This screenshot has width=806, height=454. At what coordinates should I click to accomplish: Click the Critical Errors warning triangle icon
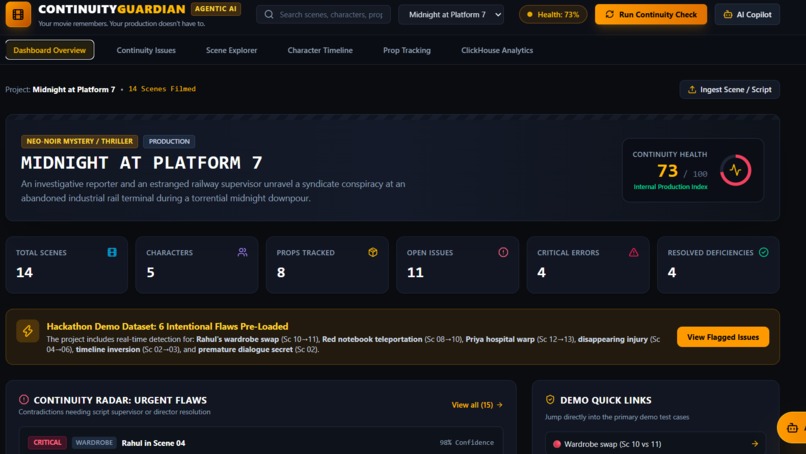634,252
